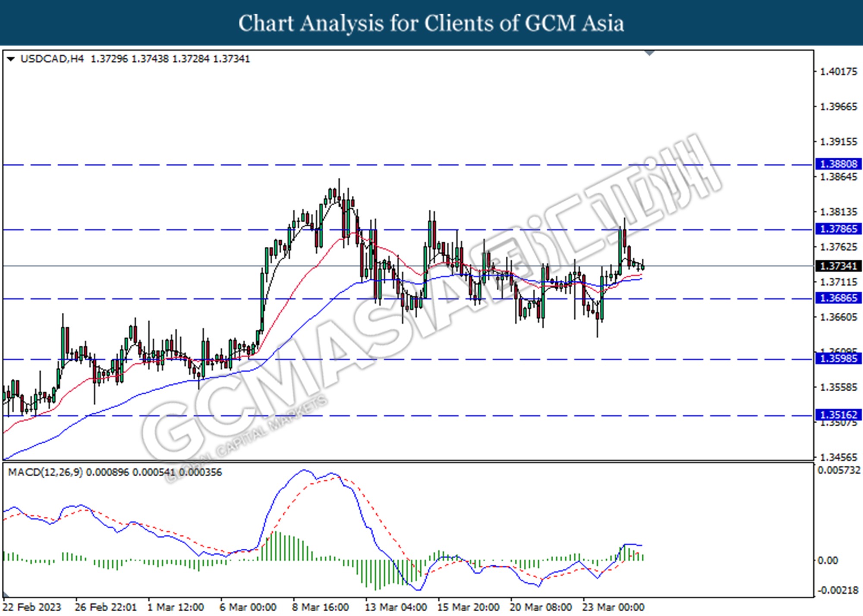Click the 1.35585 axis price value
This screenshot has width=863, height=616.
point(838,387)
